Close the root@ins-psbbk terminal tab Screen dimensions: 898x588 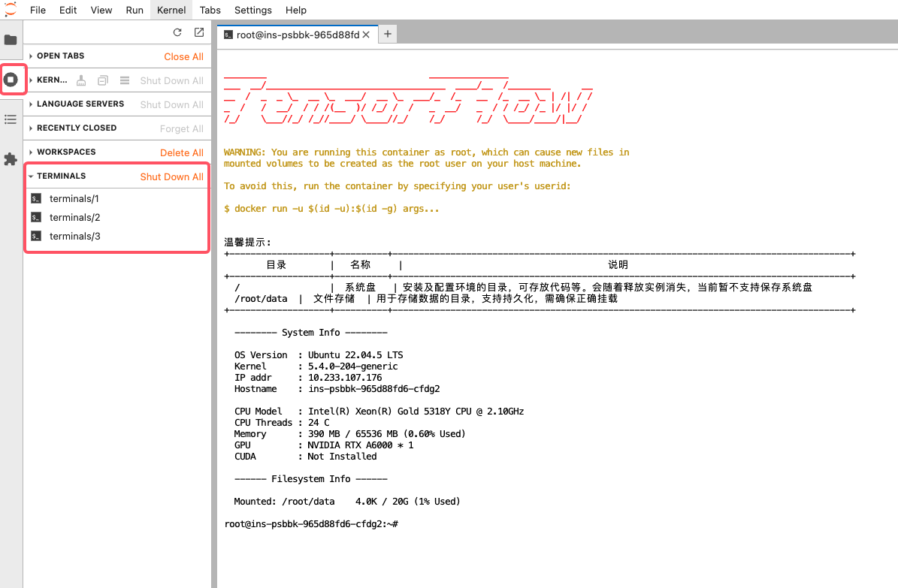[367, 35]
